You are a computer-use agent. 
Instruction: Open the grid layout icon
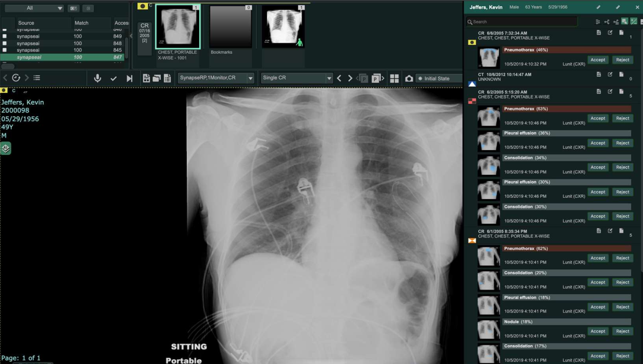pyautogui.click(x=394, y=78)
